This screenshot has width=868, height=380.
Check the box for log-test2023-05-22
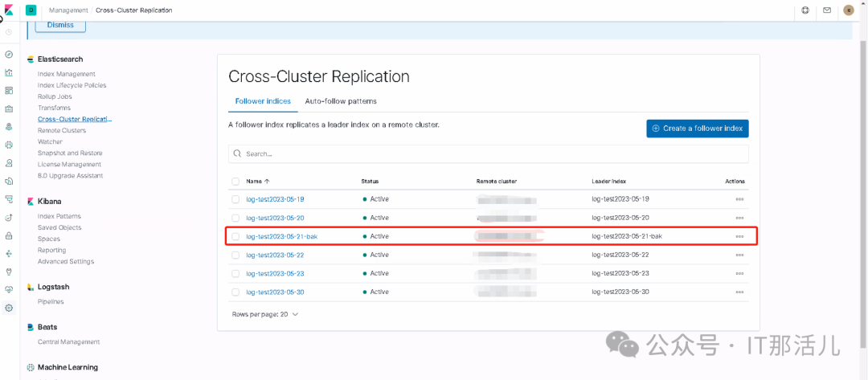pyautogui.click(x=235, y=255)
